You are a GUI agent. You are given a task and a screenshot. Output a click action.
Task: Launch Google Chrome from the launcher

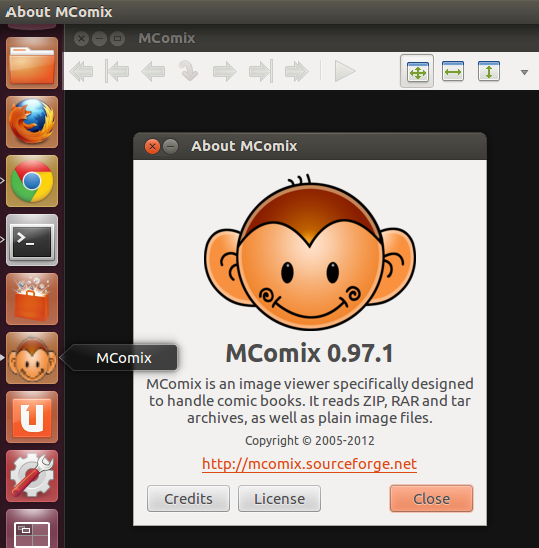coord(32,181)
